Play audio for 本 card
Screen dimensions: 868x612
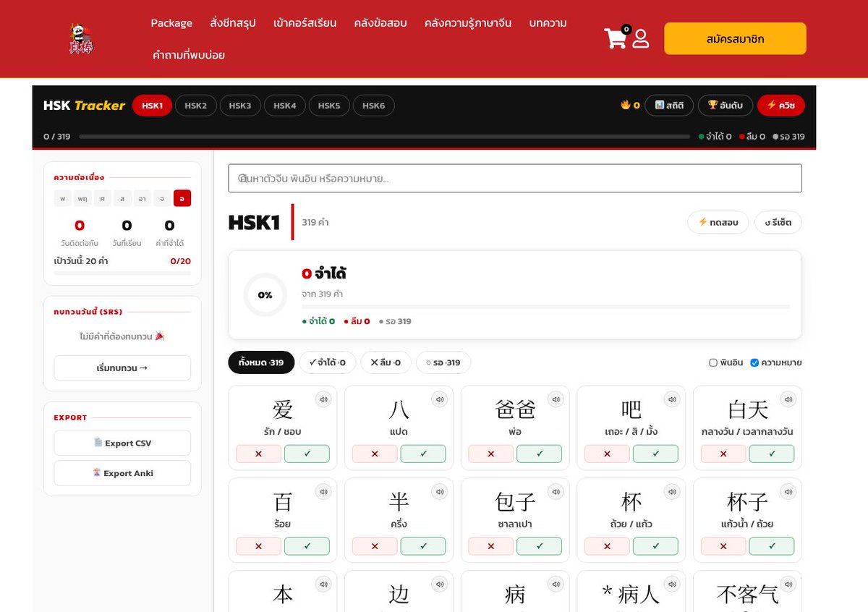(323, 584)
